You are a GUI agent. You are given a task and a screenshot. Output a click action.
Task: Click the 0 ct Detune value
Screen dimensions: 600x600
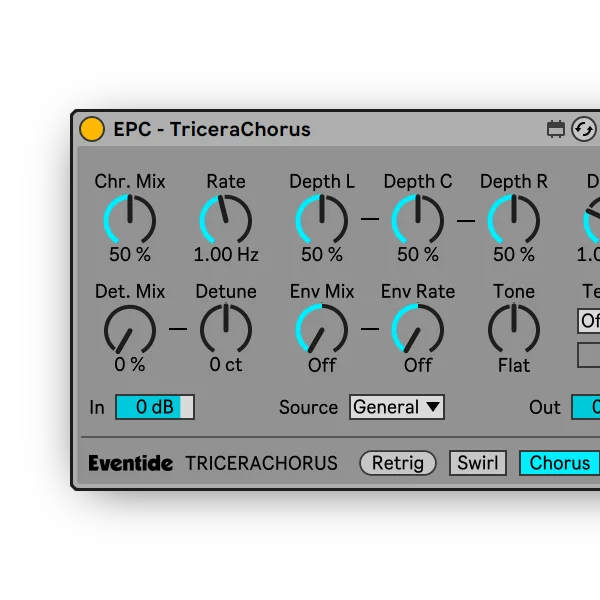point(226,365)
